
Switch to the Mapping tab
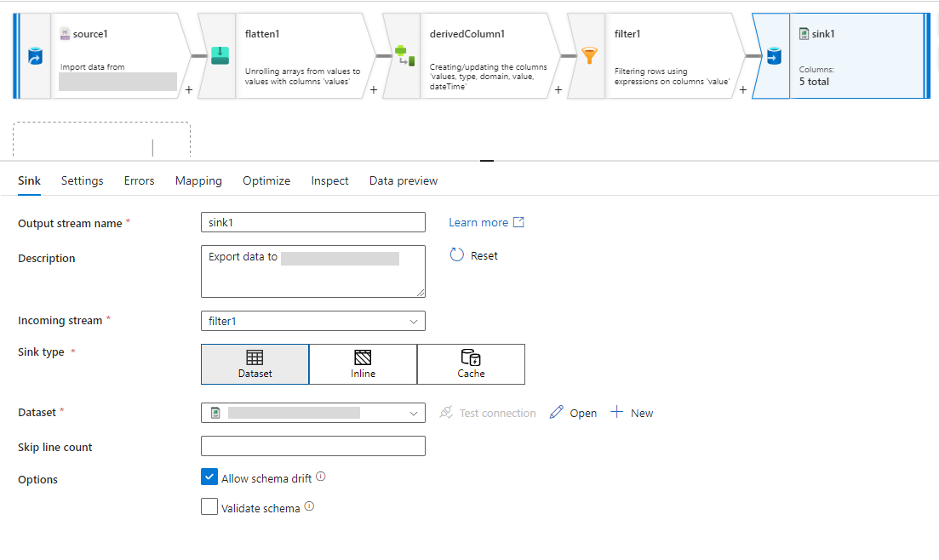click(x=198, y=180)
